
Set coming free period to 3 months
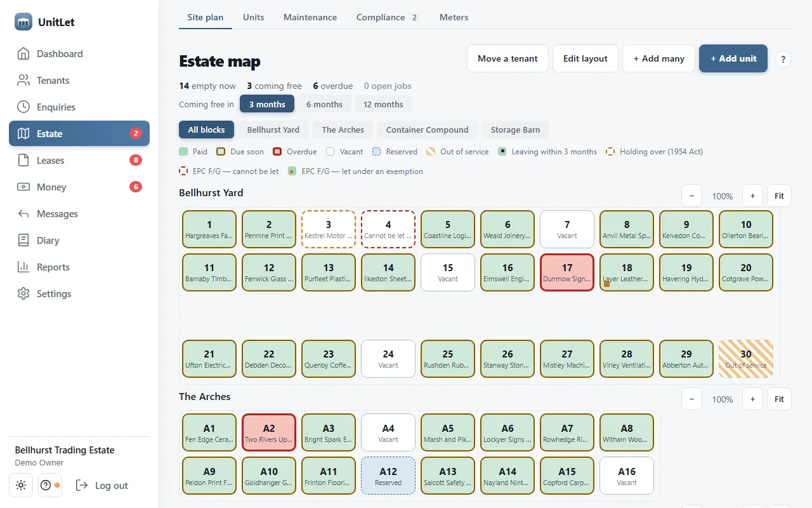coord(267,104)
